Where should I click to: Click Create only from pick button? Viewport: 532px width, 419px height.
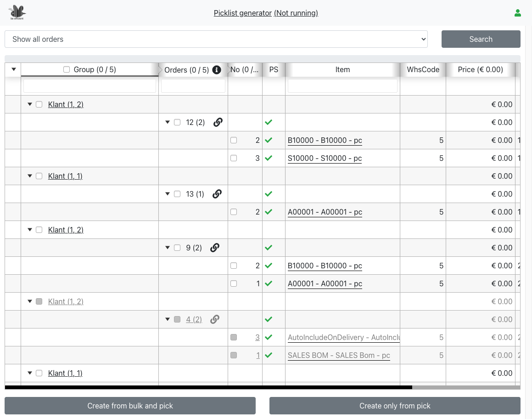395,406
